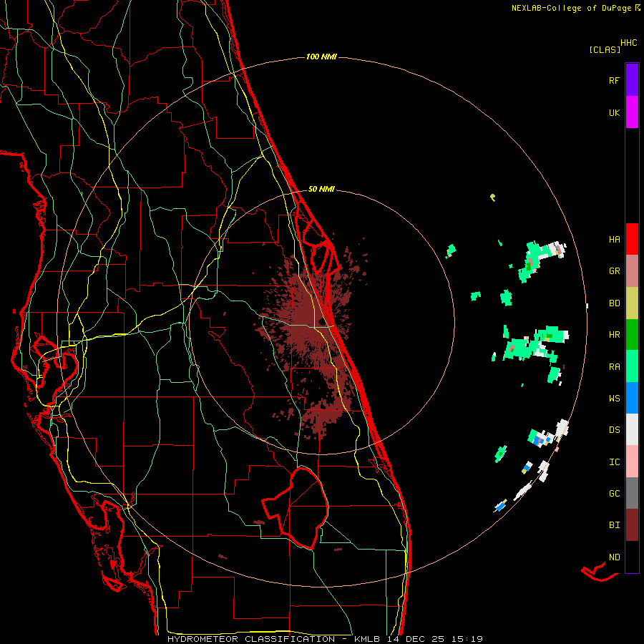Click the 'BI' legend label
Image resolution: width=644 pixels, height=644 pixels.
coord(614,525)
